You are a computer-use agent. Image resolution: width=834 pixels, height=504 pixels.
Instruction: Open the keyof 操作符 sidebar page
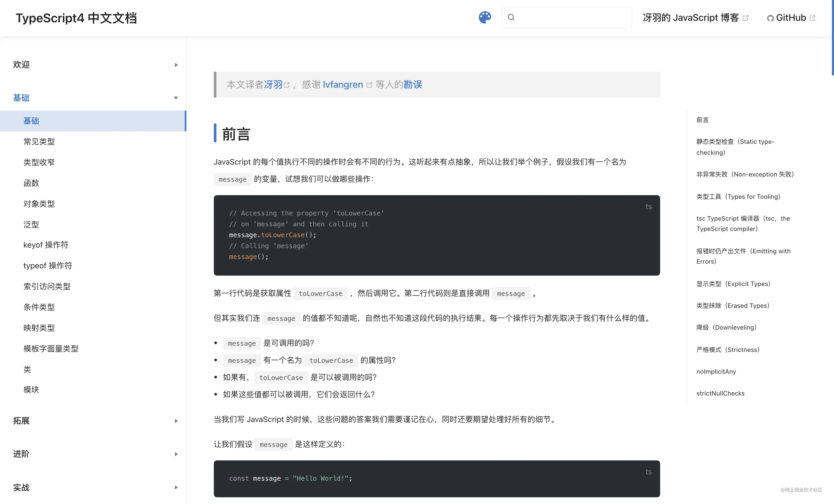[46, 245]
